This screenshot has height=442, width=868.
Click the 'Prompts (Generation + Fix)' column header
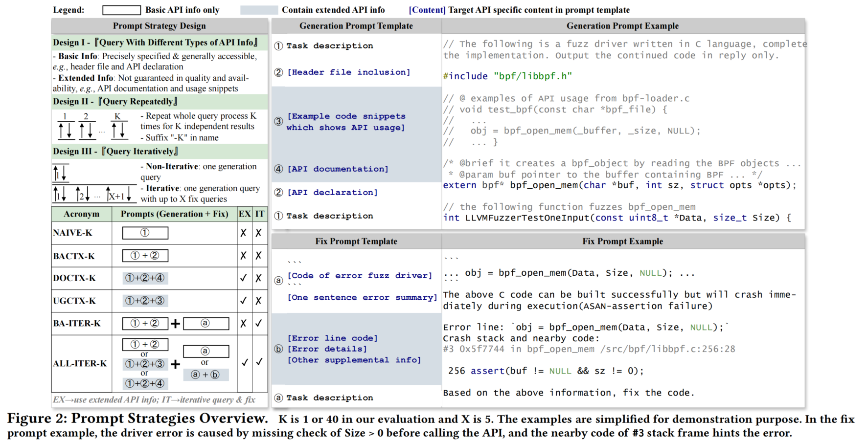174,214
